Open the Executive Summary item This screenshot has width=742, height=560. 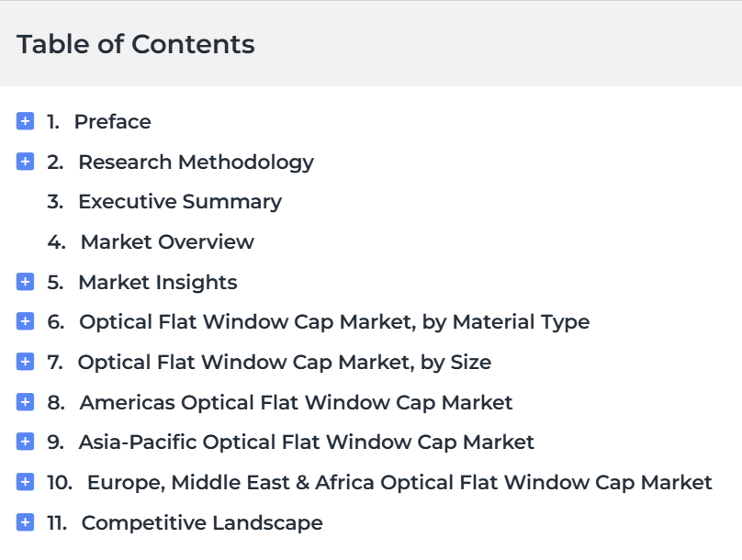pyautogui.click(x=180, y=203)
